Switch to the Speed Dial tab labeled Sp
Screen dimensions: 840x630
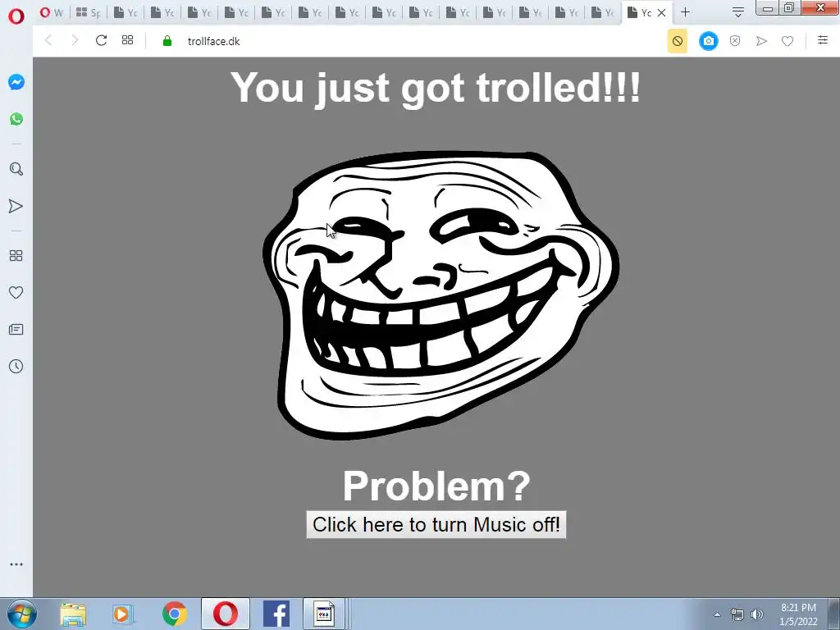(89, 12)
